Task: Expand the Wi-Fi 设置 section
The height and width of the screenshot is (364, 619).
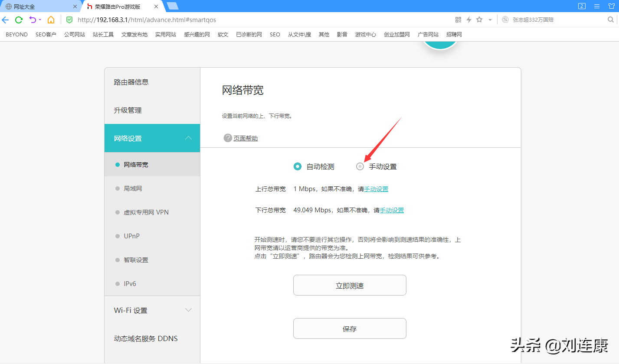Action: coord(188,310)
